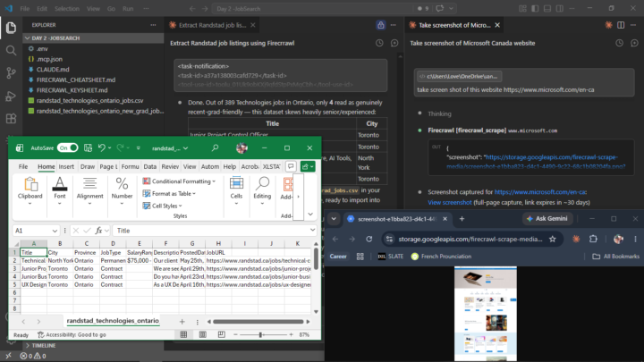Open the Selection menu in VS Code
Image resolution: width=644 pixels, height=362 pixels.
[x=66, y=9]
